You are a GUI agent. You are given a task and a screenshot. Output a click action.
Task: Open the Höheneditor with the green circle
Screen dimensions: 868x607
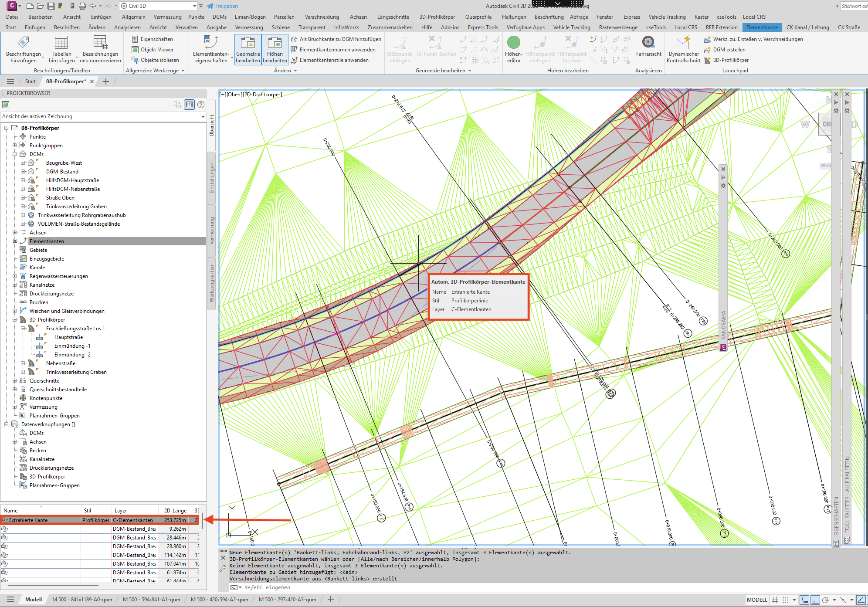point(514,49)
